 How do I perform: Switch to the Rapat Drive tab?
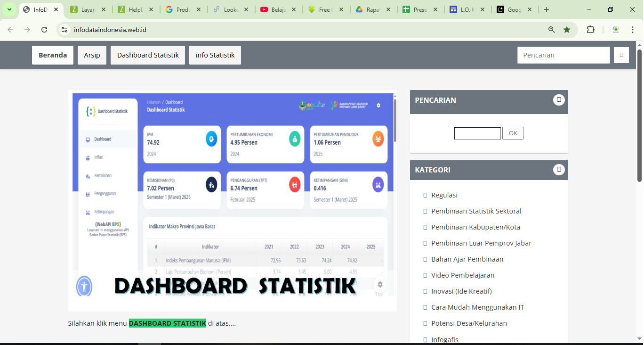tap(373, 9)
